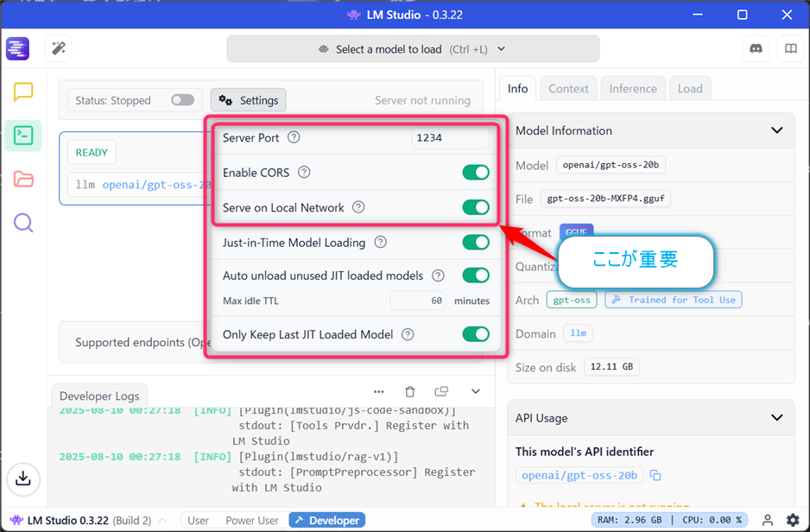Viewport: 810px width, 532px height.
Task: Pop out the developer logs window icon
Action: coord(441,391)
